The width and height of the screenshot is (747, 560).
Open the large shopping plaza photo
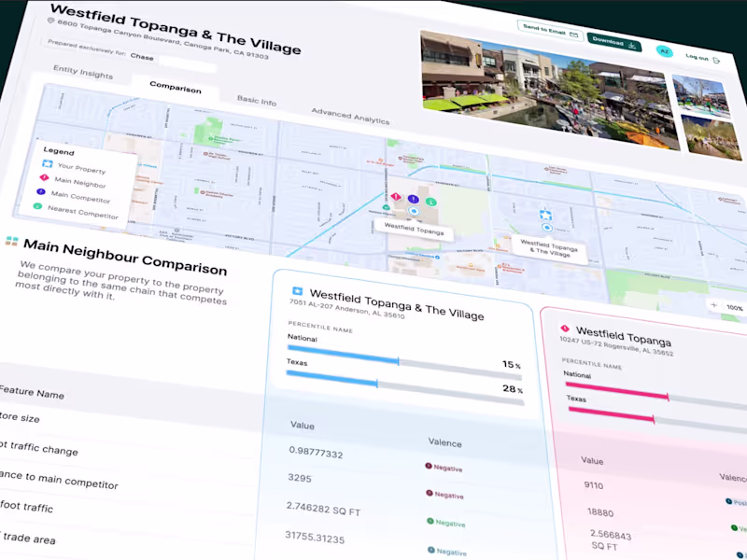click(550, 89)
